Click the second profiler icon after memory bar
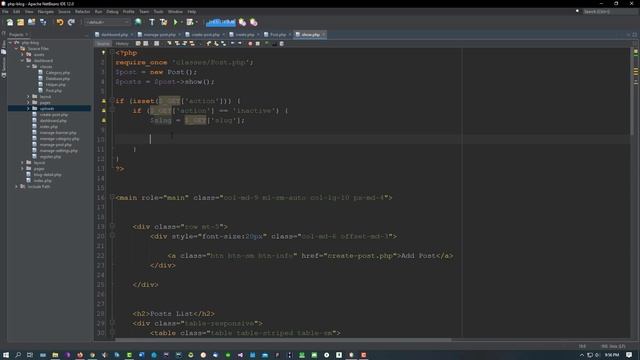Screen dimensions: 640x360 (253, 22)
